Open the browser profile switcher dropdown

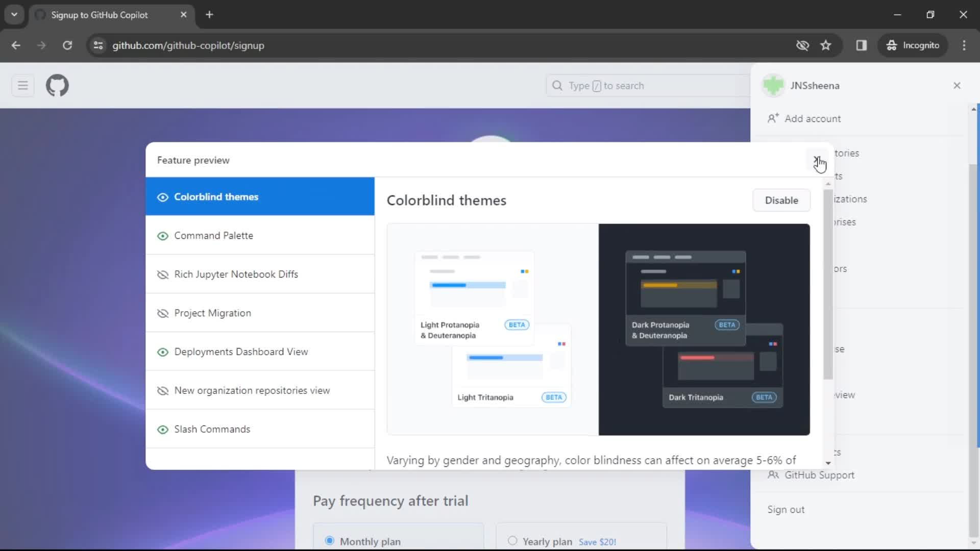pyautogui.click(x=913, y=45)
